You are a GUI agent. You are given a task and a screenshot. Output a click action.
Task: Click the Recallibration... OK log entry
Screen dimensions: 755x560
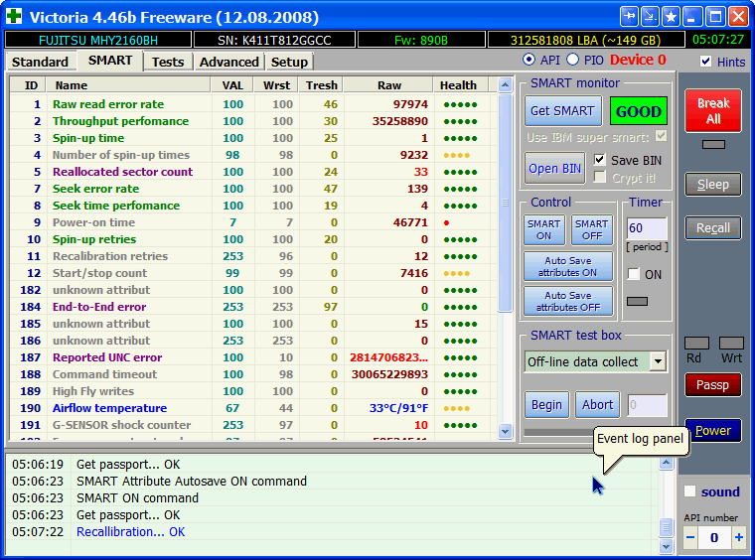pyautogui.click(x=130, y=531)
